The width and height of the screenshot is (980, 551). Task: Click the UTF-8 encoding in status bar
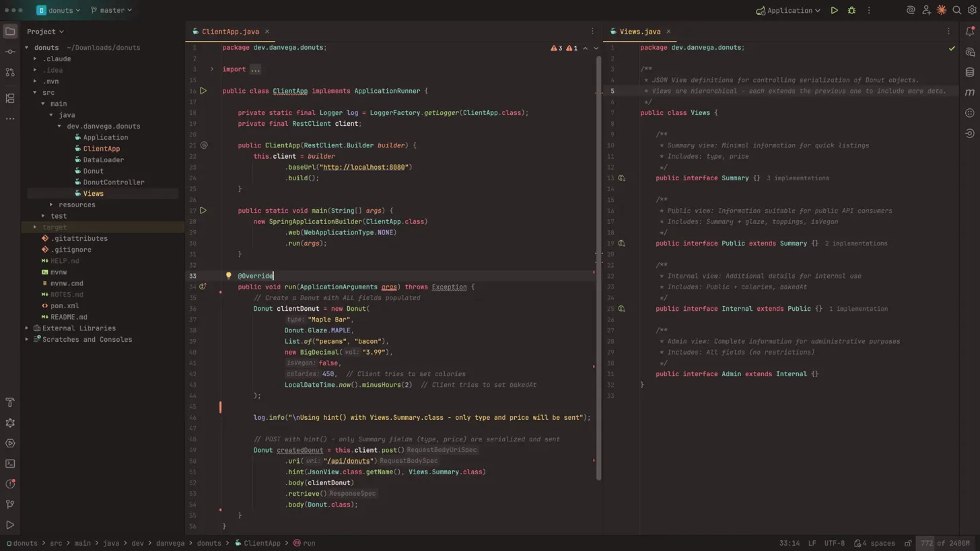tap(834, 544)
